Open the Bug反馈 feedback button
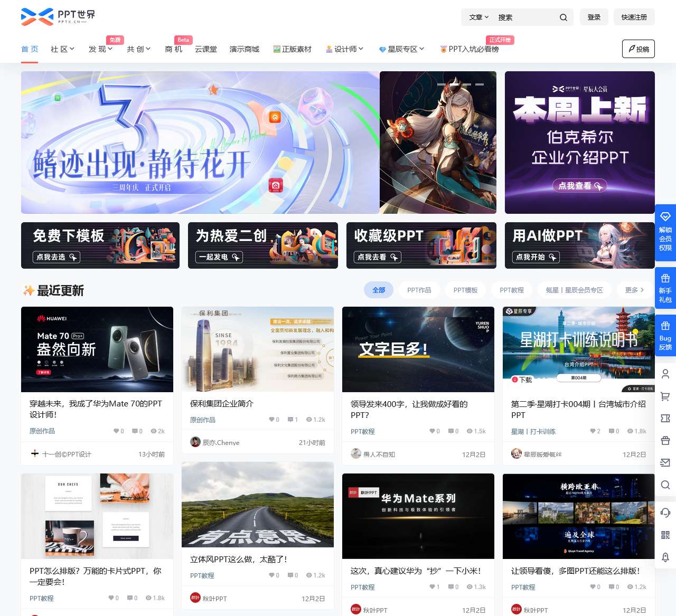This screenshot has height=616, width=676. 665,336
